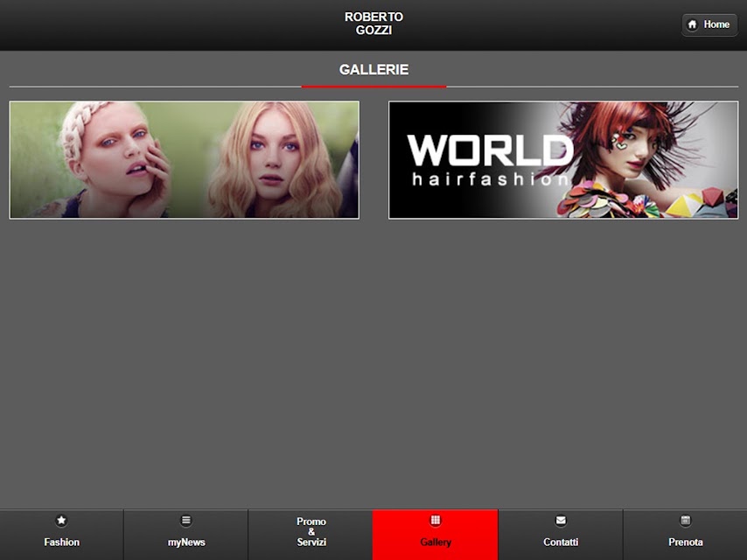Tap the list icon above myNews
Image resolution: width=747 pixels, height=560 pixels.
pos(186,521)
